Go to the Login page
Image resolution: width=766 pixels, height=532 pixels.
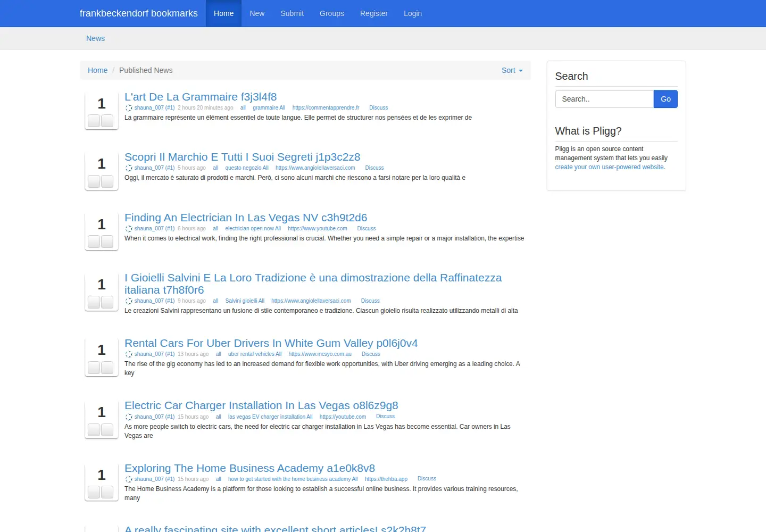pos(413,13)
